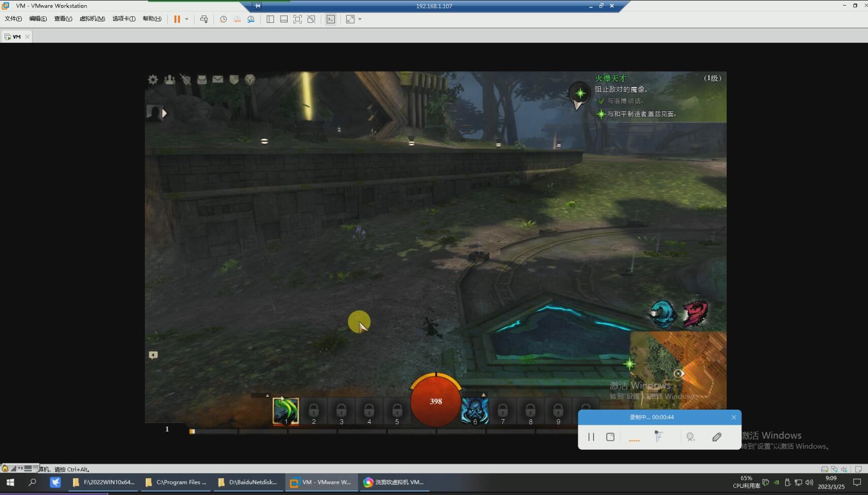Click the red health orb showing 398
868x495 pixels.
tap(436, 401)
